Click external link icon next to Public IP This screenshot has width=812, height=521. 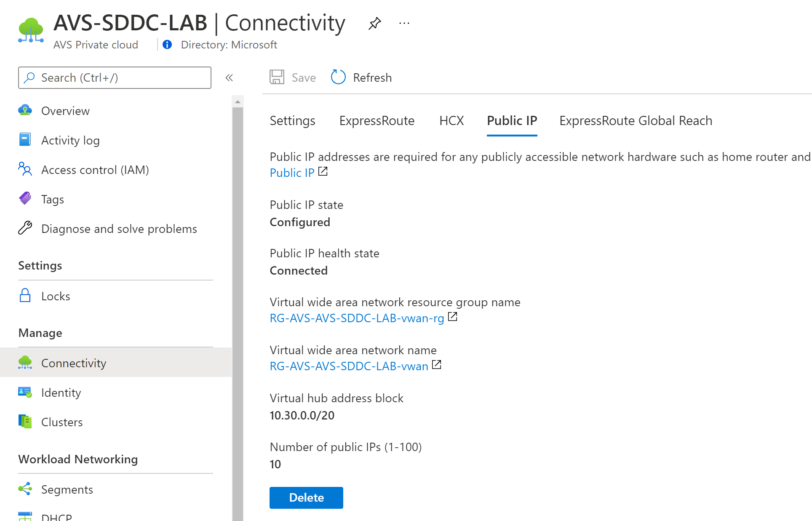click(x=323, y=171)
